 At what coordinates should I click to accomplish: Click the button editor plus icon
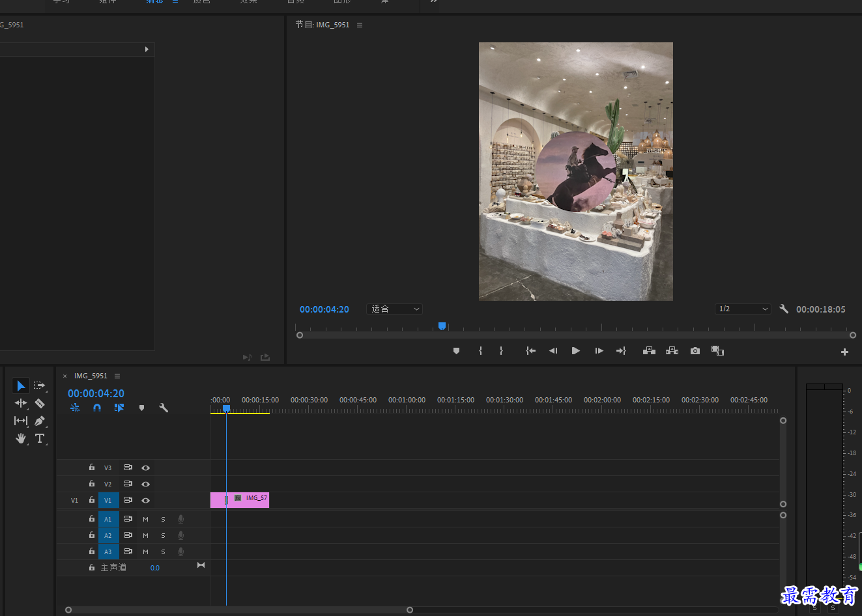844,352
